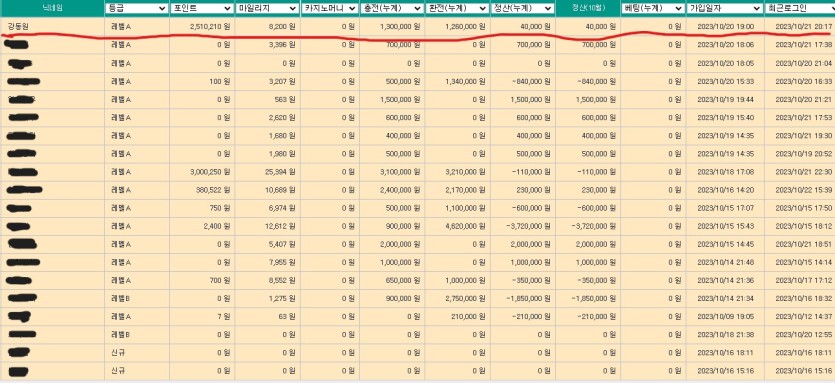Click the mileage cell 1,680 원

click(x=282, y=136)
